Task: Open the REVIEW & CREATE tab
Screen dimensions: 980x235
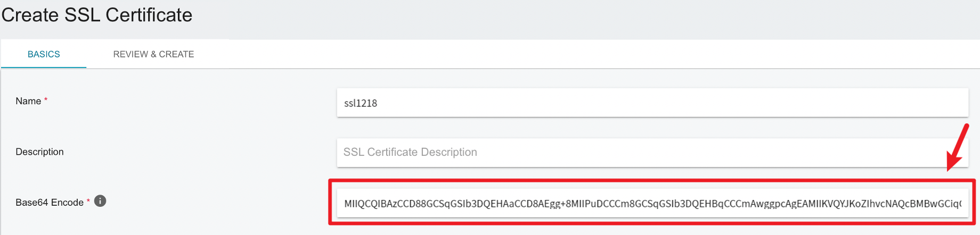Action: 153,54
